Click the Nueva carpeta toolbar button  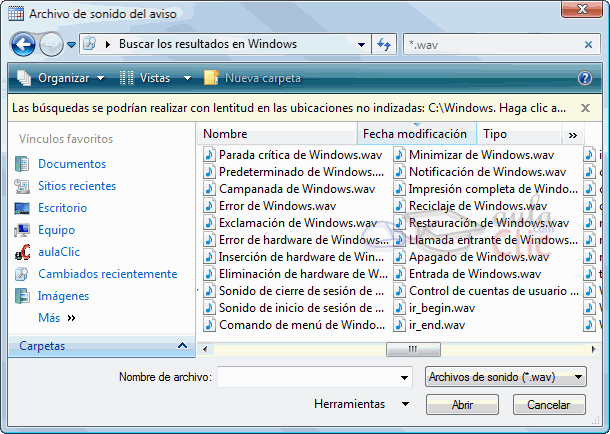coord(253,78)
